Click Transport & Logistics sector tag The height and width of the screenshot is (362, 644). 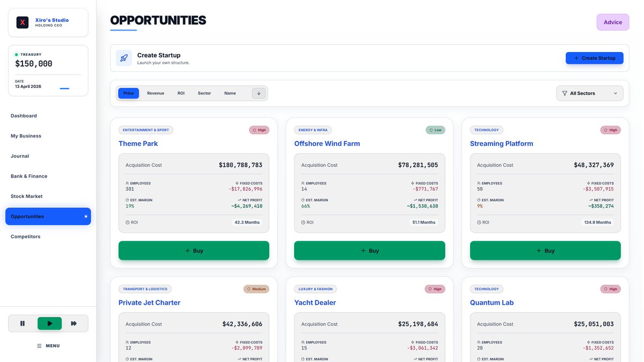(145, 289)
